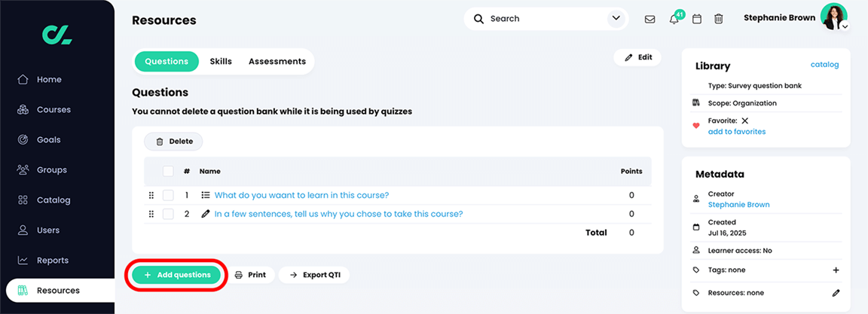
Task: Focus the Search input field
Action: (x=546, y=19)
